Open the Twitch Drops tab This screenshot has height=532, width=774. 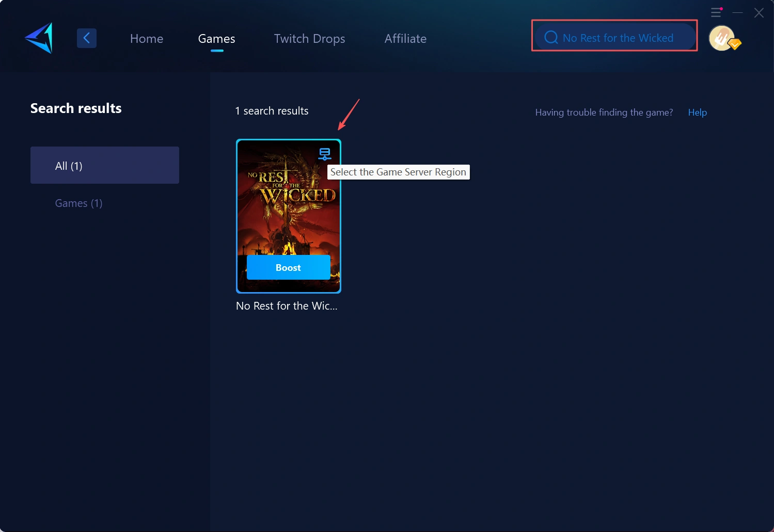click(309, 39)
